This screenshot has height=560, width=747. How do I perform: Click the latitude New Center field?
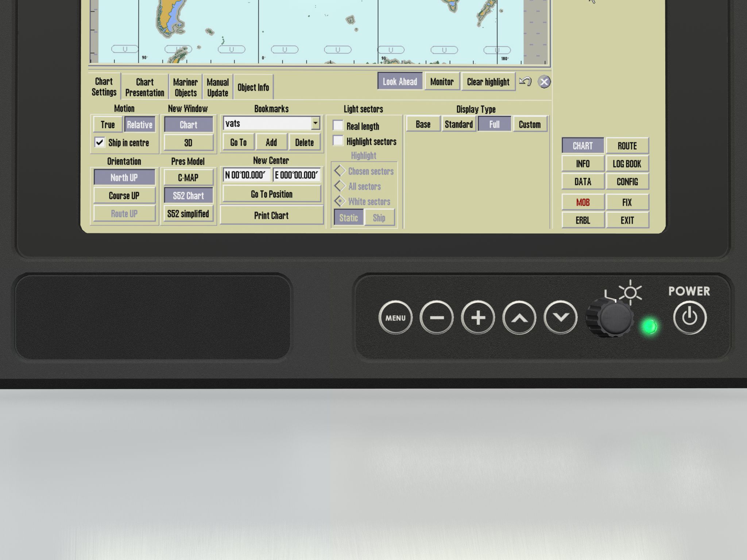(246, 175)
